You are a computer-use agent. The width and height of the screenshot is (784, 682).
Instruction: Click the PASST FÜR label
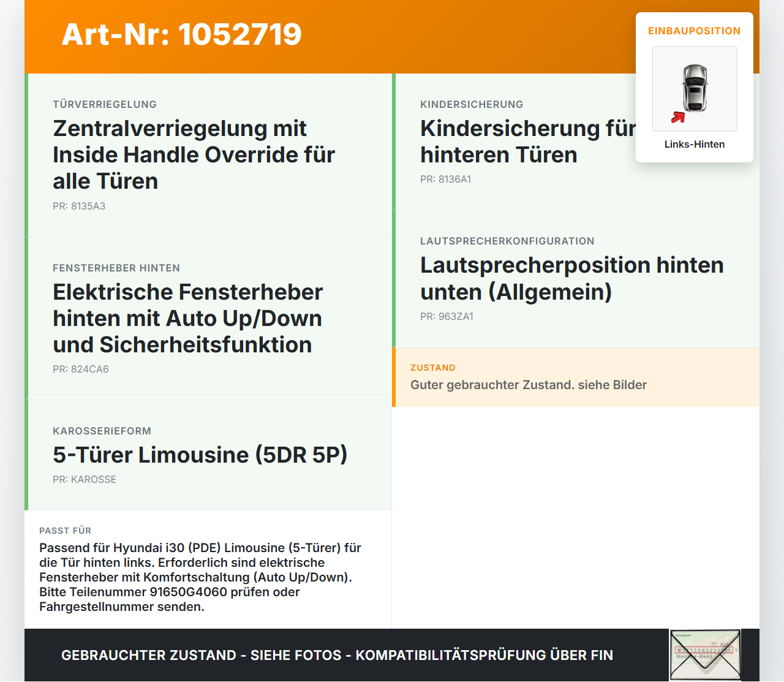(66, 531)
